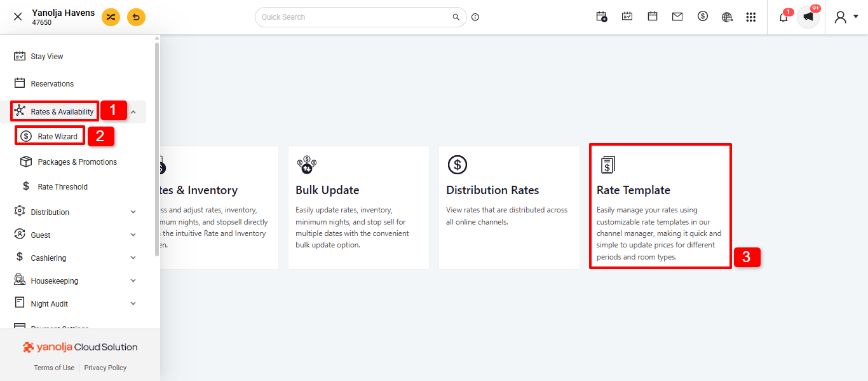
Task: Select the Rates & Availability menu item
Action: (x=62, y=112)
